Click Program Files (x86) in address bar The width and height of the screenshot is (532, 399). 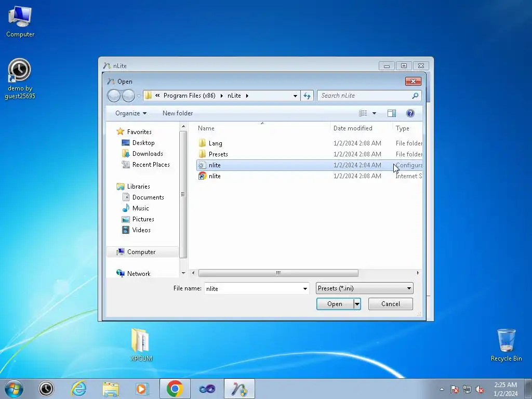tap(189, 96)
